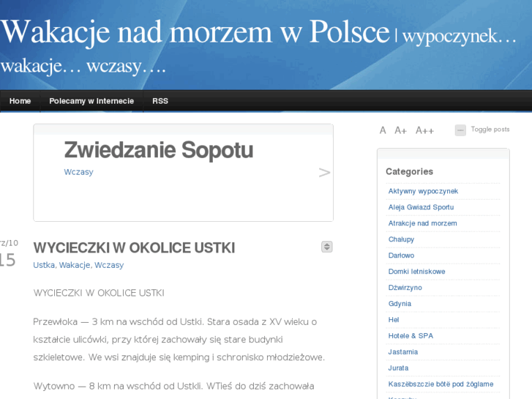Open the RSS menu item
This screenshot has width=532, height=399.
pos(160,101)
